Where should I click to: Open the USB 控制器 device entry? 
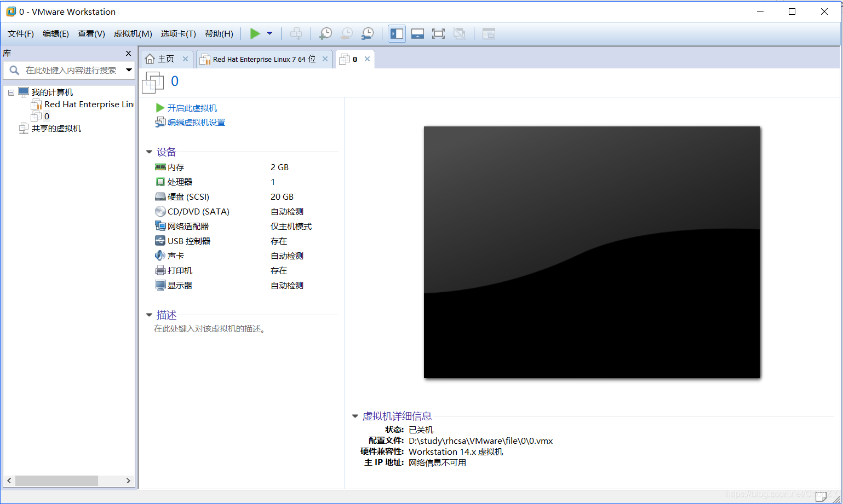click(x=188, y=240)
